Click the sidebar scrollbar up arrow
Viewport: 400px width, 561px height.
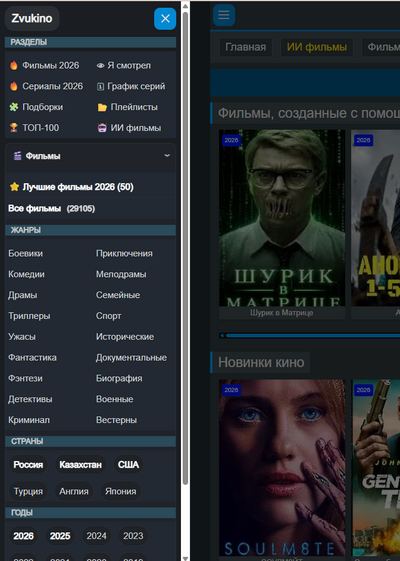point(185,6)
